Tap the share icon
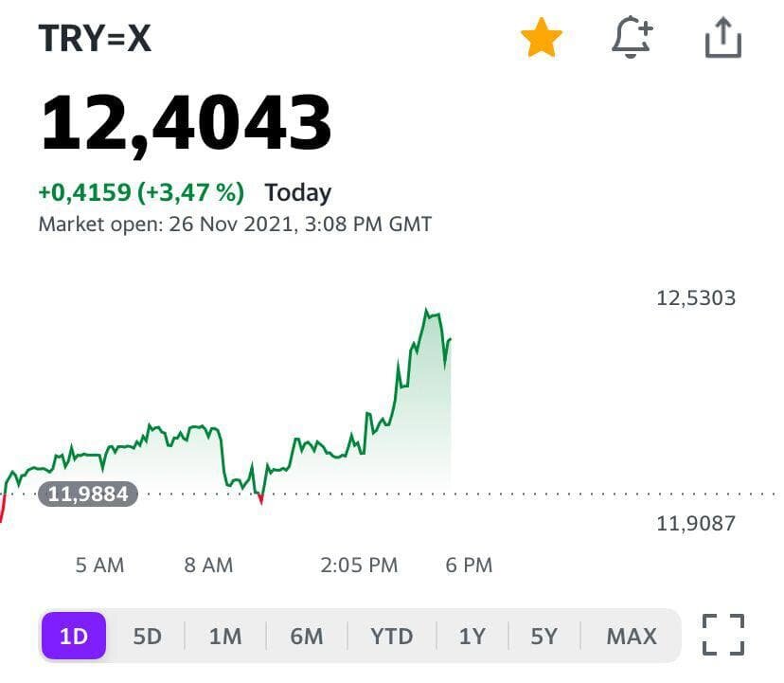784x683 pixels. 722,39
